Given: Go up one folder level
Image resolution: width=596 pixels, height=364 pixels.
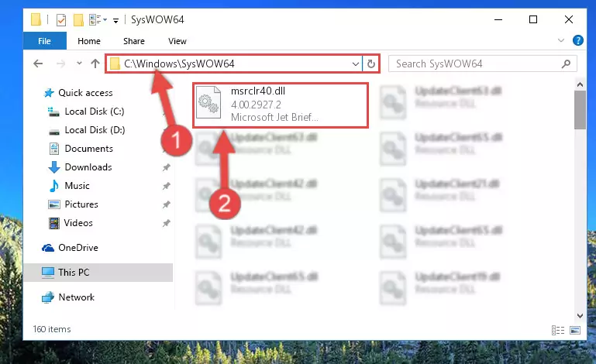Looking at the screenshot, I should (x=95, y=64).
